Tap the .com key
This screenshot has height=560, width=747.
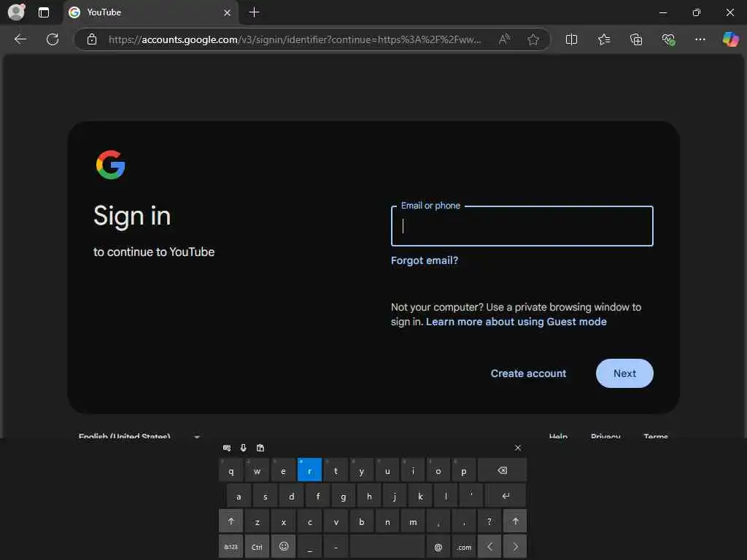[x=463, y=547]
